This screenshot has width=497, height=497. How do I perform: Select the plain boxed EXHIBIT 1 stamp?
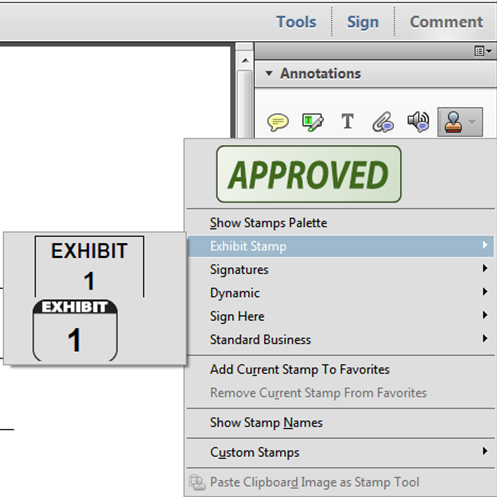[89, 266]
